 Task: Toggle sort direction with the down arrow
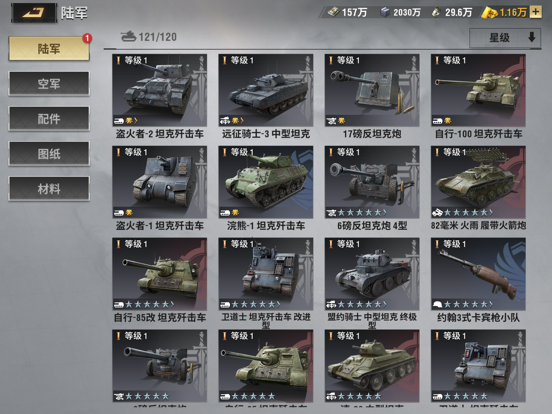(x=532, y=37)
